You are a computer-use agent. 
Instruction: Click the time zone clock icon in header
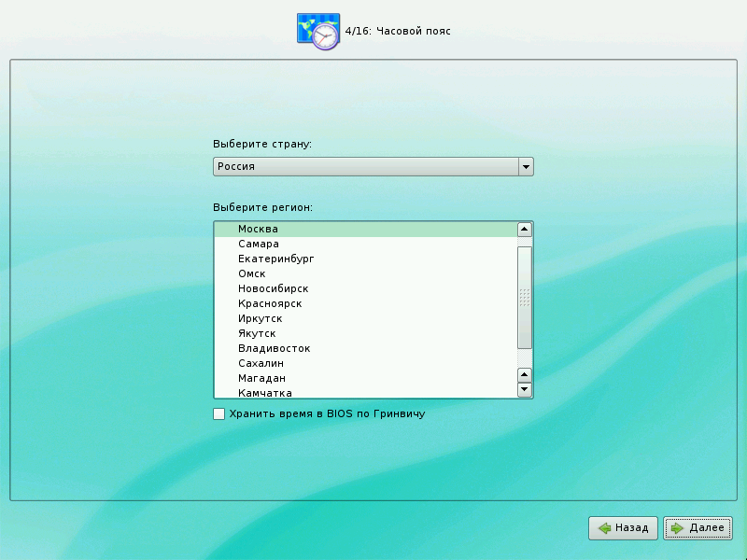(x=318, y=32)
